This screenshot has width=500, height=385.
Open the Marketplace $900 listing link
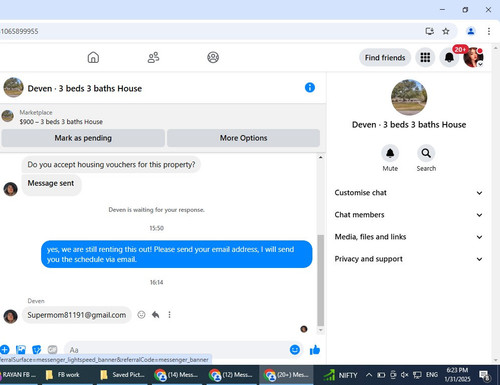(61, 122)
